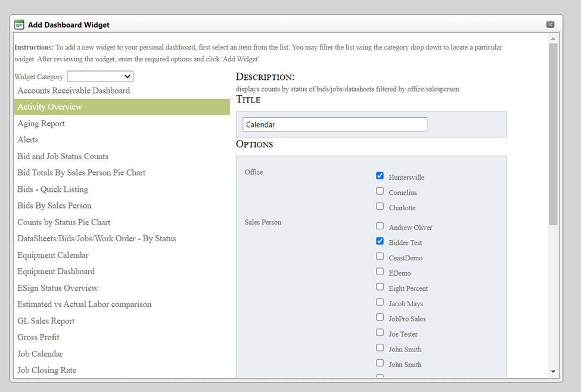Click the scrollbar up arrow

553,39
